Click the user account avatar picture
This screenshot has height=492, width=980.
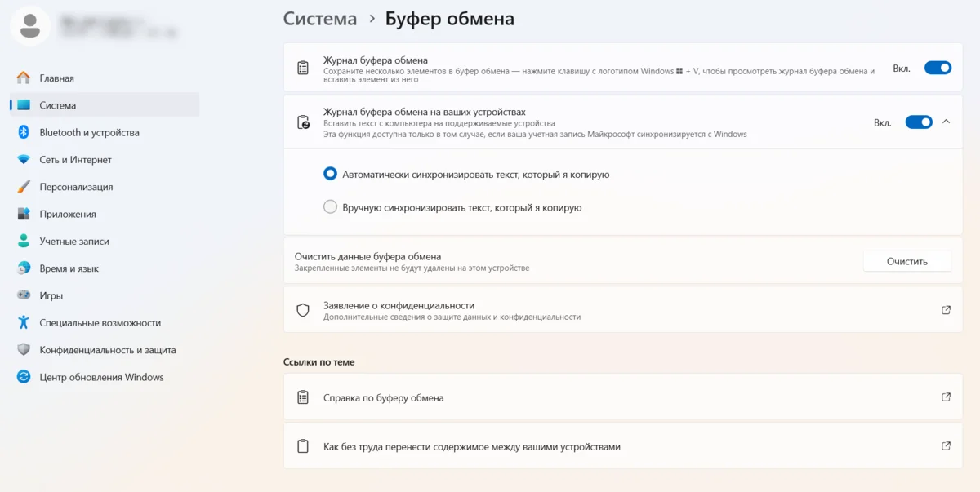[x=30, y=26]
